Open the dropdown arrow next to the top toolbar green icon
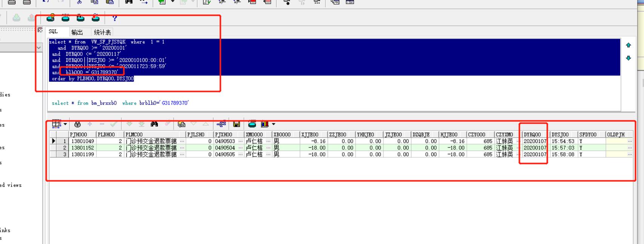 pyautogui.click(x=173, y=2)
